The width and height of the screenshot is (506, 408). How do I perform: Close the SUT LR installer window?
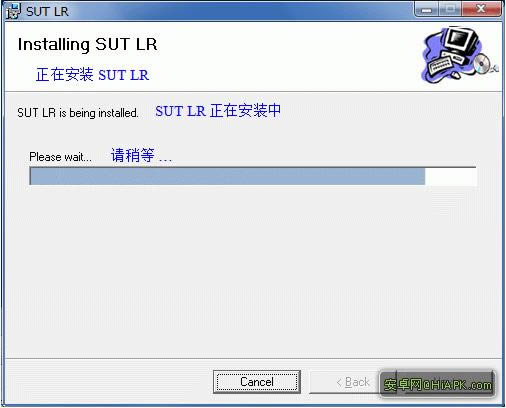point(481,10)
